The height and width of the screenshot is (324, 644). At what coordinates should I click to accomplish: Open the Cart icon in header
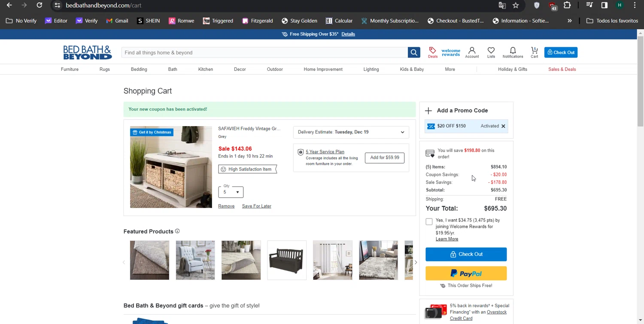(x=535, y=52)
